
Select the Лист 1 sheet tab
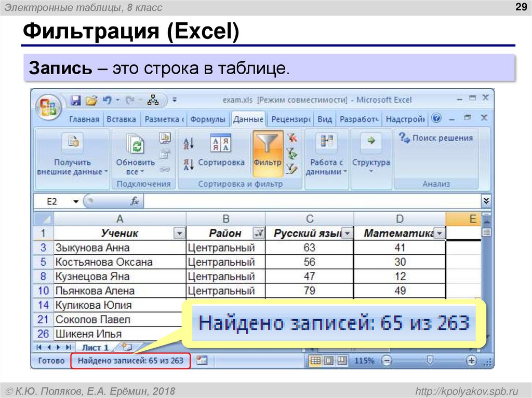(x=96, y=347)
